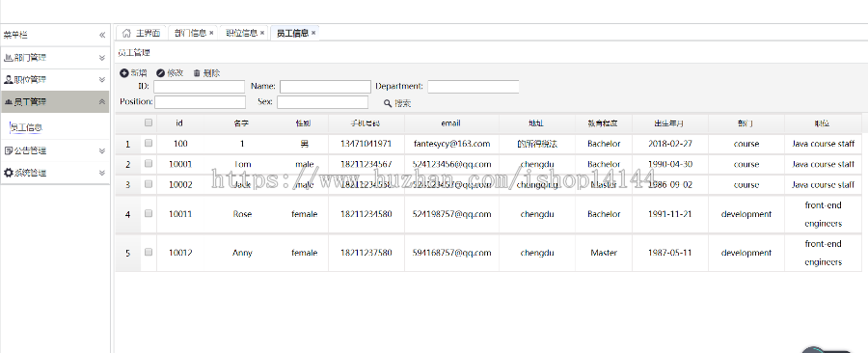The image size is (868, 353).
Task: Close the 职位信息 tab
Action: (x=262, y=33)
